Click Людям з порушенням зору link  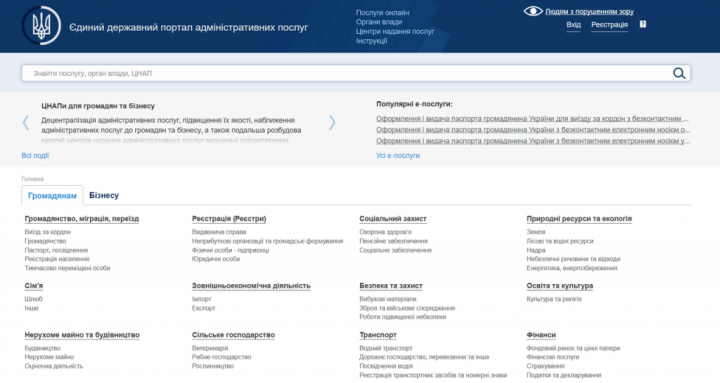589,11
